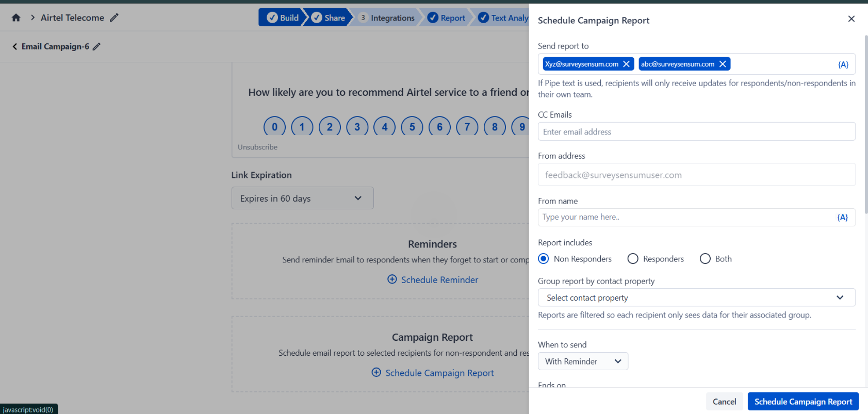868x414 pixels.
Task: Open the Select contact property dropdown
Action: (696, 297)
